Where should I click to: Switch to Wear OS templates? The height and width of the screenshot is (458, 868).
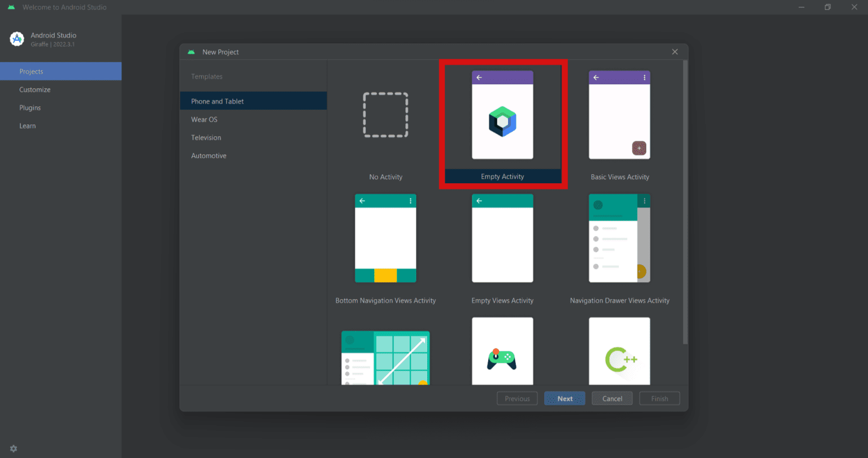[253, 119]
